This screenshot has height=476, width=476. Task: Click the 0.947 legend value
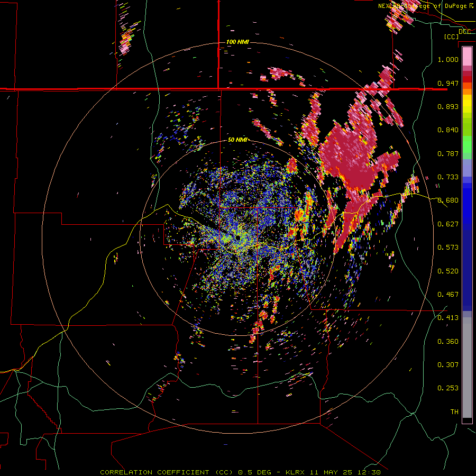click(x=448, y=83)
